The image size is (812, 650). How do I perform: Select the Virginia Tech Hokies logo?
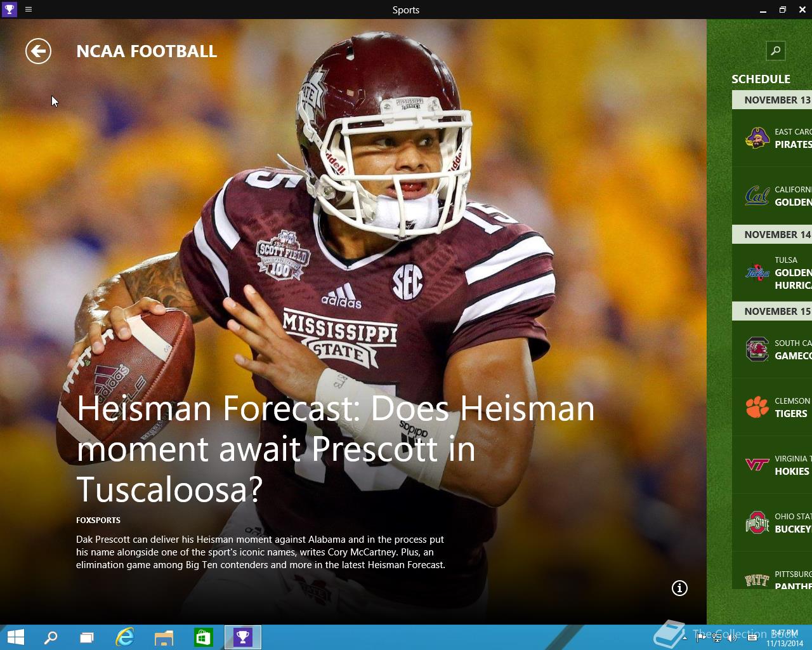point(757,465)
